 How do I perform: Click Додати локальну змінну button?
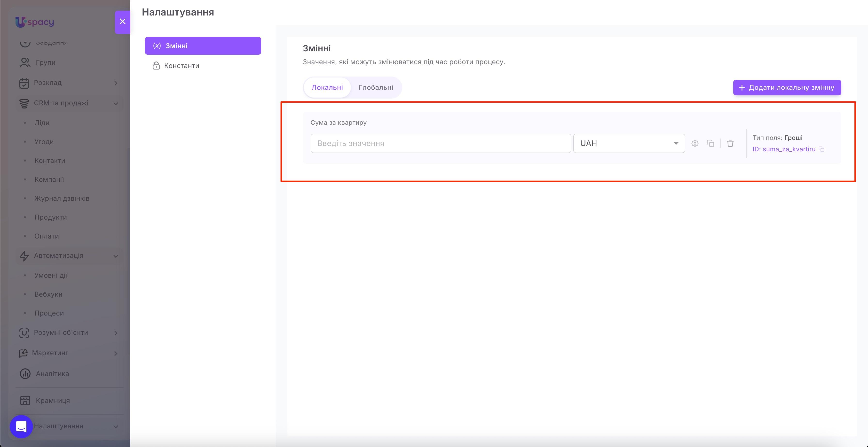(x=787, y=87)
